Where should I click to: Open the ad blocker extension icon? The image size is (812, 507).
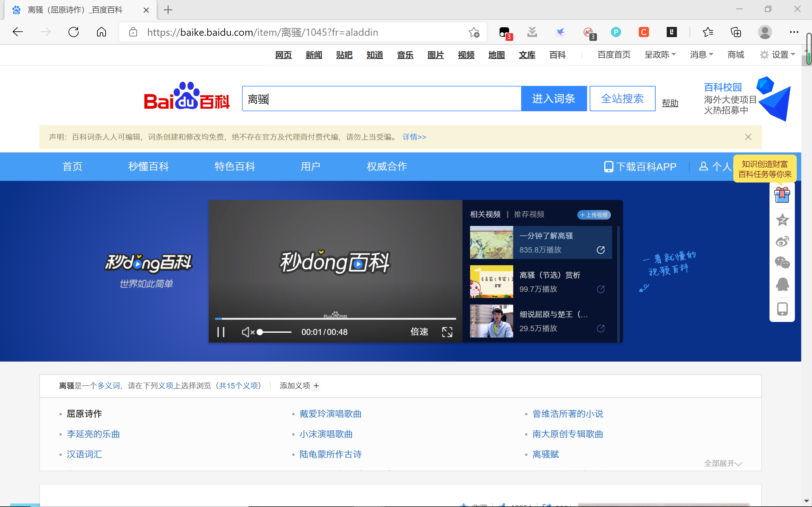[x=588, y=32]
